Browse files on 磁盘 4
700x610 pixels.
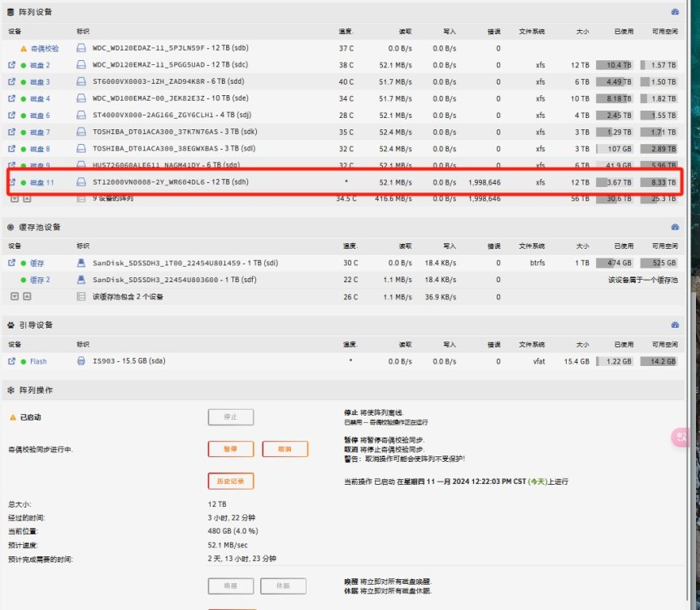tap(11, 98)
